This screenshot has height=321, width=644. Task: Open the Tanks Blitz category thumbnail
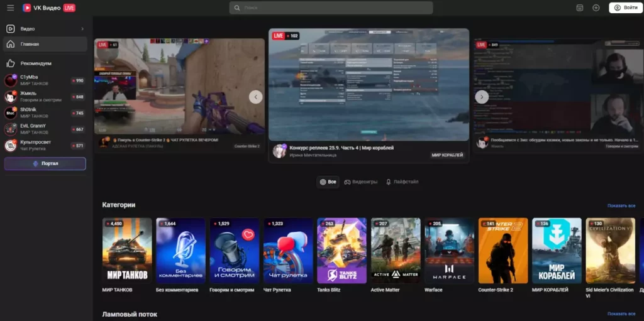click(341, 250)
